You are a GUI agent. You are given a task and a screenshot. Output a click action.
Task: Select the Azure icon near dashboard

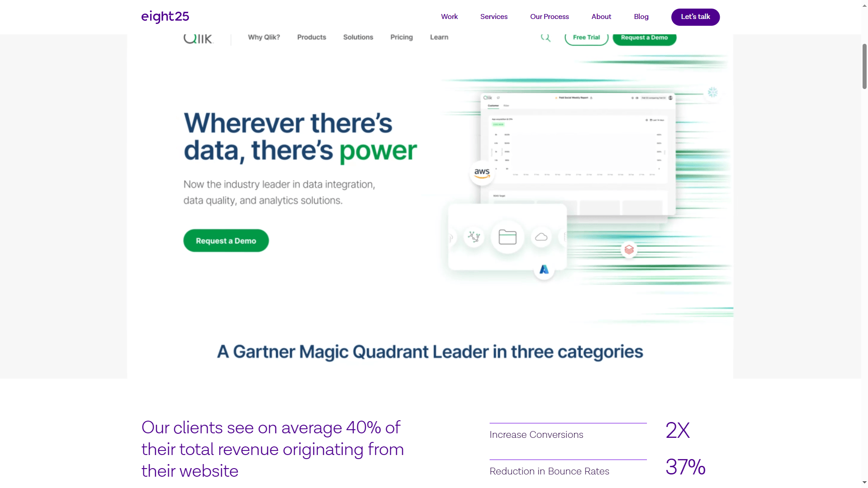point(542,269)
